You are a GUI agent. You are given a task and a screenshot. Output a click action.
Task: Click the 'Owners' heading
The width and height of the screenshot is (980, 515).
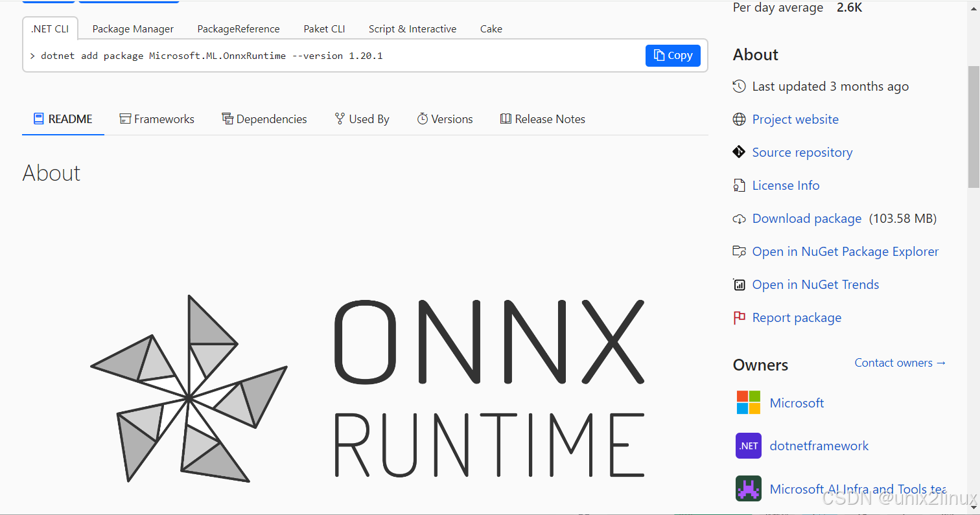[x=760, y=365]
